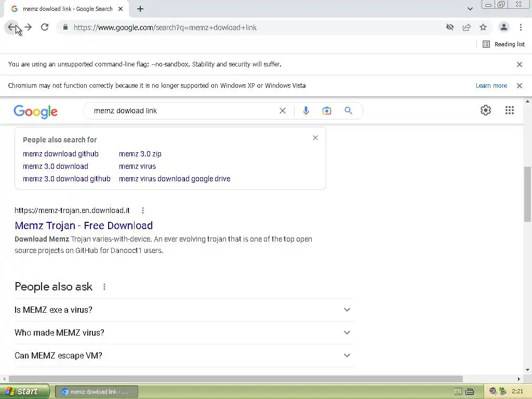Open memz 3.0 zip suggestion

click(x=140, y=154)
